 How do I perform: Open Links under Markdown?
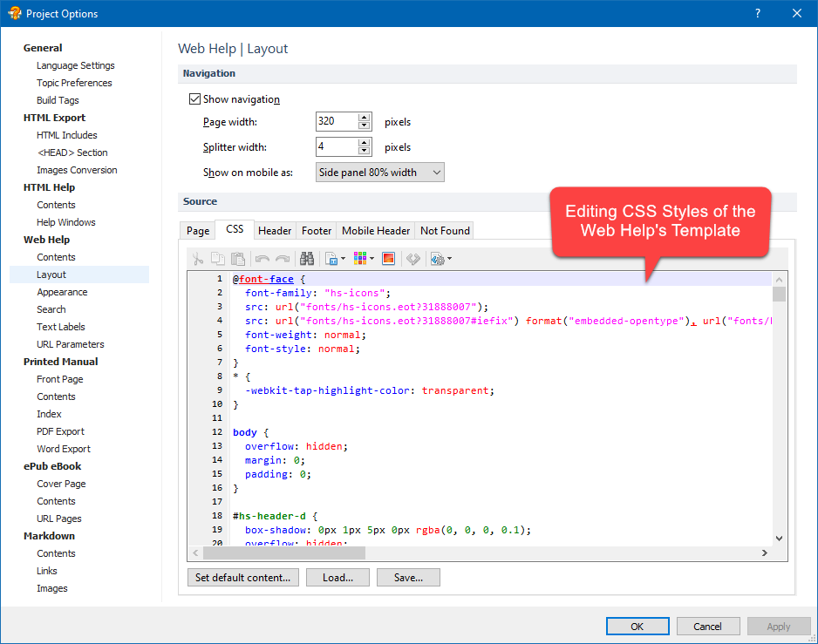click(x=47, y=571)
